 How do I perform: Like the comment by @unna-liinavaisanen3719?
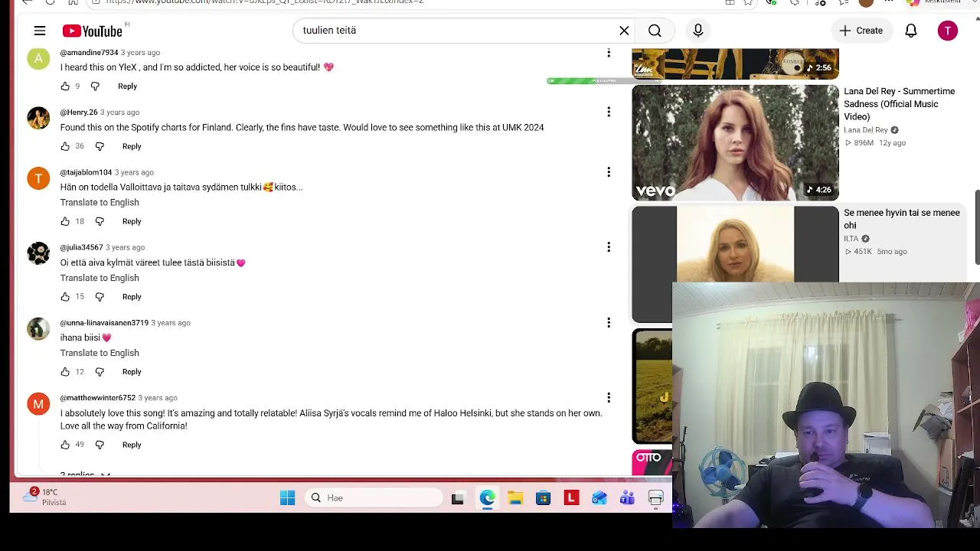65,372
